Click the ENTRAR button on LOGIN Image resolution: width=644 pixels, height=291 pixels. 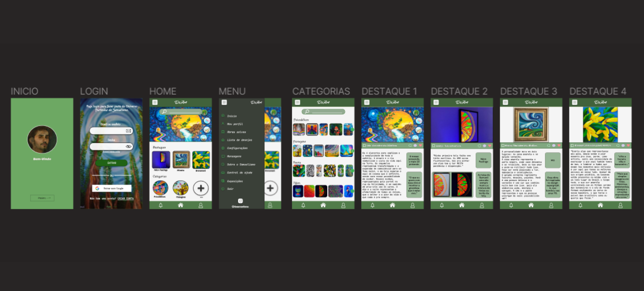coord(112,163)
